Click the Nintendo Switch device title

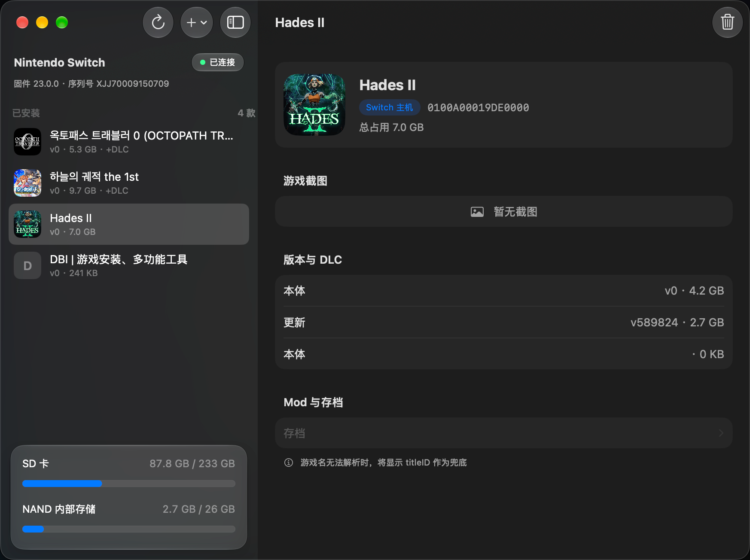point(59,63)
